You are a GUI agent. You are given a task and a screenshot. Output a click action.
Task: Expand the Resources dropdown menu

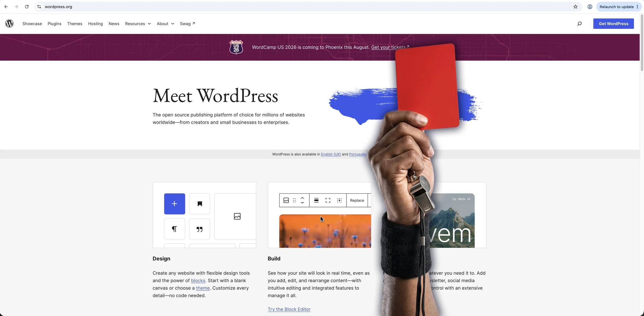138,24
